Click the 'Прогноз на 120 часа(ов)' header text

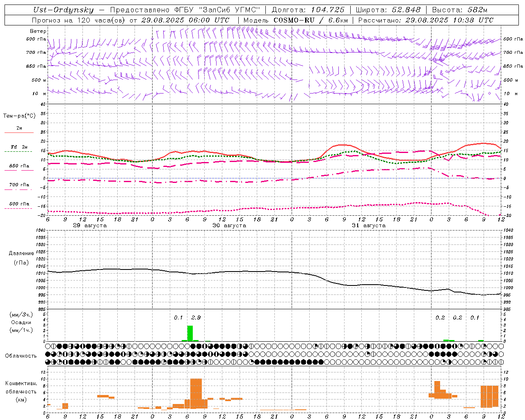(79, 20)
